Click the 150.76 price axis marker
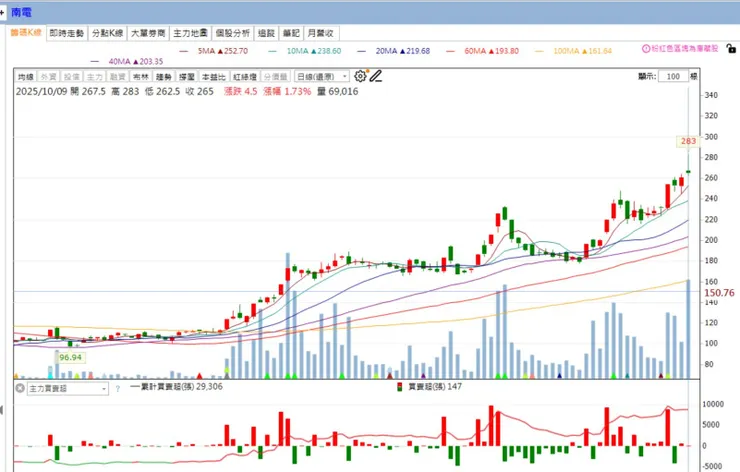Viewport: 740px width, 472px height. [719, 293]
